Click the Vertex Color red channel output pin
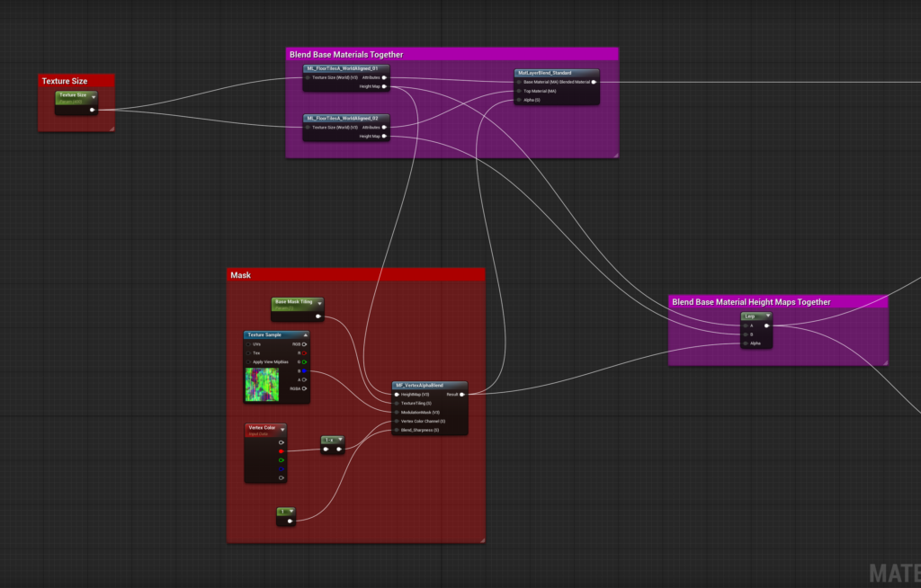The height and width of the screenshot is (588, 921). pyautogui.click(x=282, y=451)
